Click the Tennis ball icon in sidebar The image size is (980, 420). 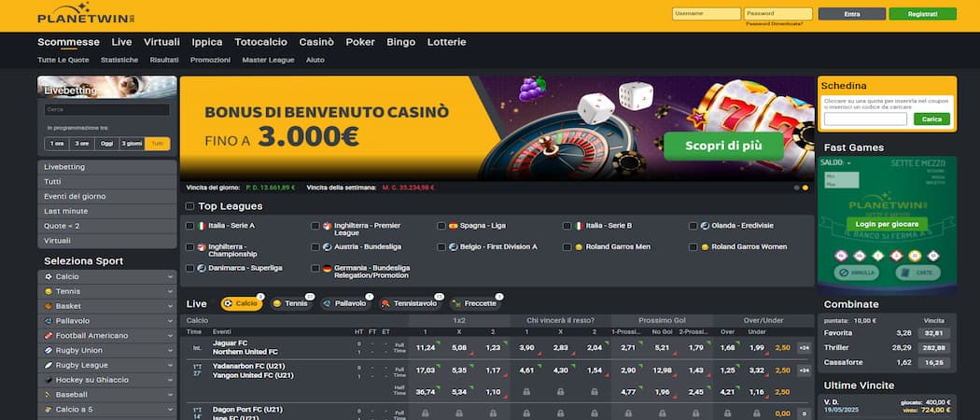[x=49, y=291]
